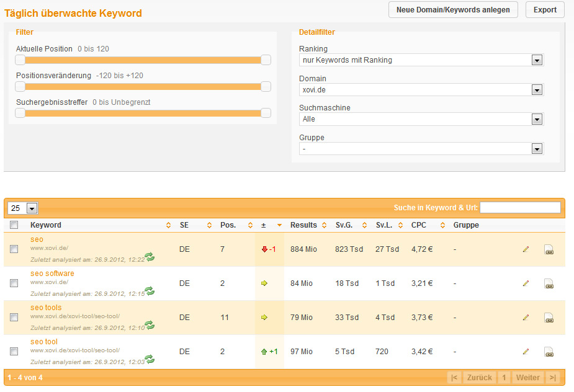Open link document icon for seo tools row

pos(549,318)
